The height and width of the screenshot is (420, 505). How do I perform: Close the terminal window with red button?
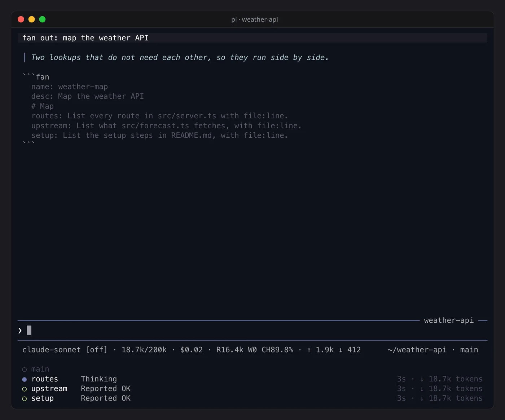(x=21, y=19)
